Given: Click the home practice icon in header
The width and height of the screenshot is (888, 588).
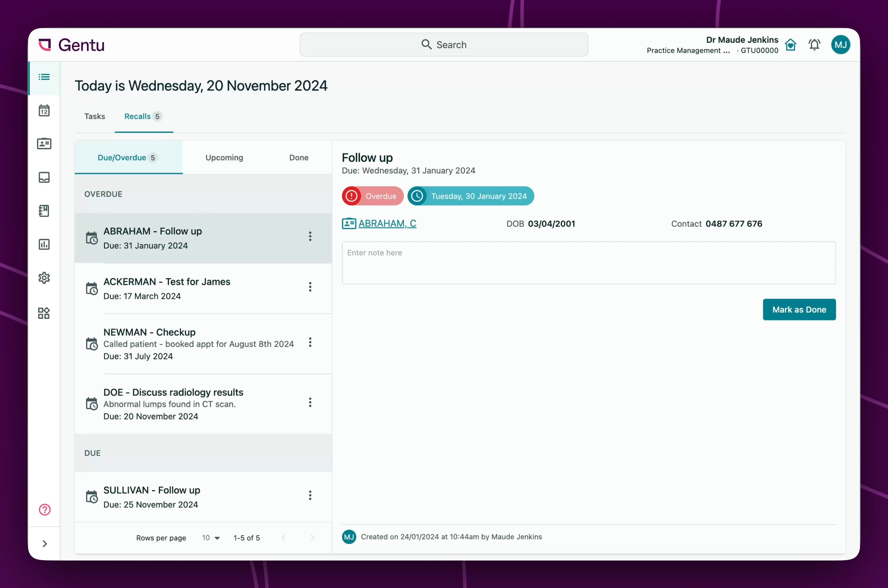Looking at the screenshot, I should (790, 45).
